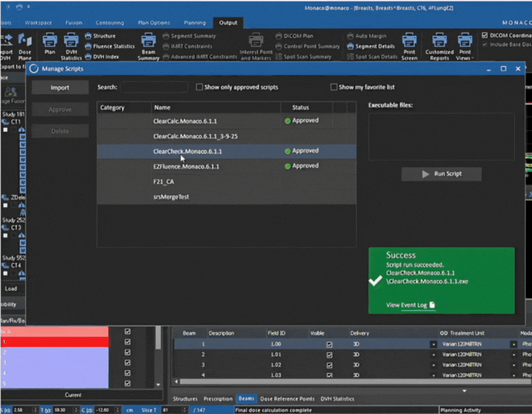Open the Plan Options ribbon tab

[154, 23]
